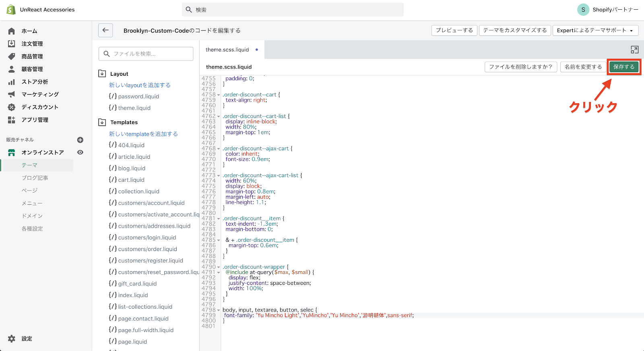
Task: Open the Expertによるテーマサポート dropdown
Action: 595,30
